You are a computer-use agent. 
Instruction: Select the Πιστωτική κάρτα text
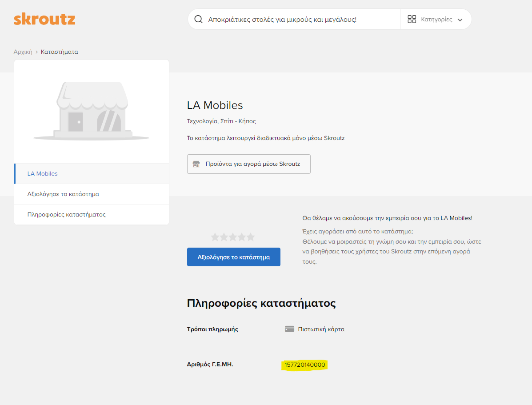coord(321,329)
